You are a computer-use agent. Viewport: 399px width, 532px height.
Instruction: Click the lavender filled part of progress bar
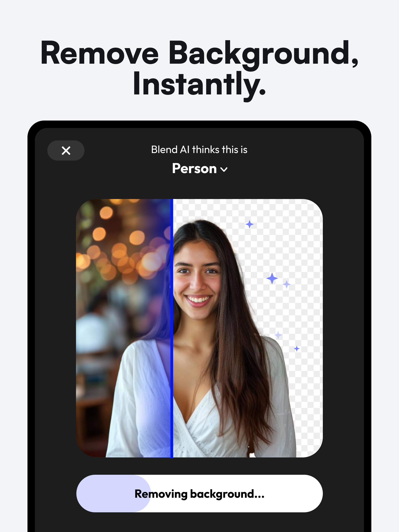click(113, 493)
